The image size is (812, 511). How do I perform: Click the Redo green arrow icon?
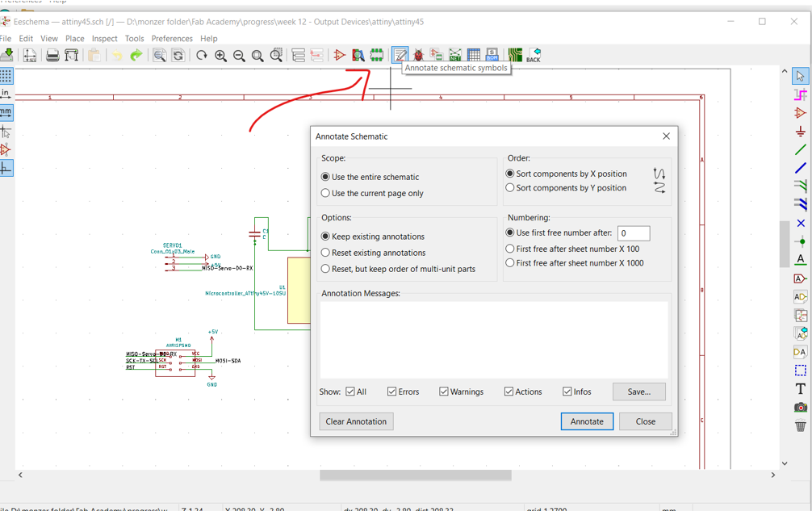click(x=136, y=55)
